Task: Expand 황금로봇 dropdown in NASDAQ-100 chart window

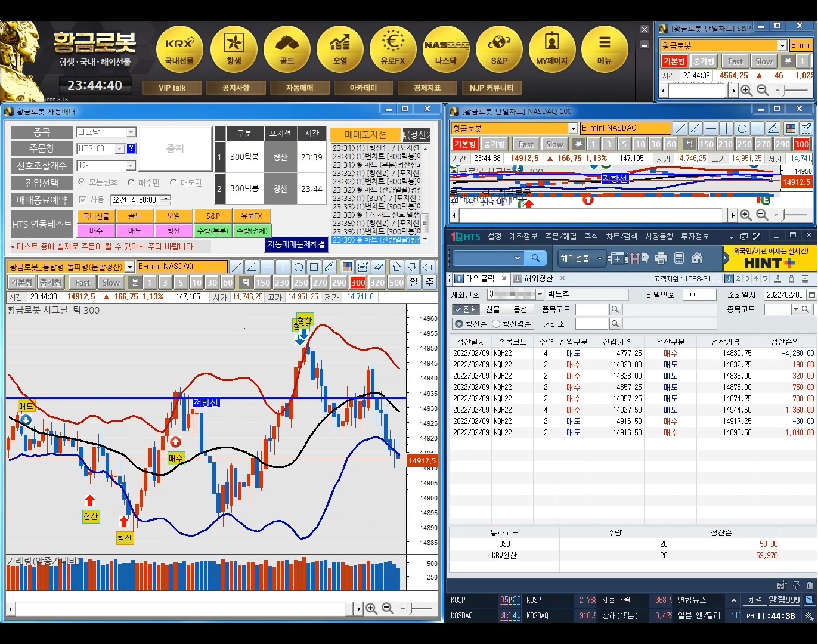Action: [573, 128]
